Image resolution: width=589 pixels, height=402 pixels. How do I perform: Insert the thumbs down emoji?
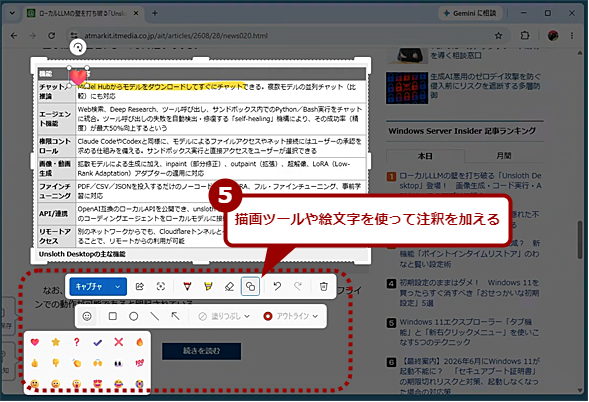coord(56,363)
